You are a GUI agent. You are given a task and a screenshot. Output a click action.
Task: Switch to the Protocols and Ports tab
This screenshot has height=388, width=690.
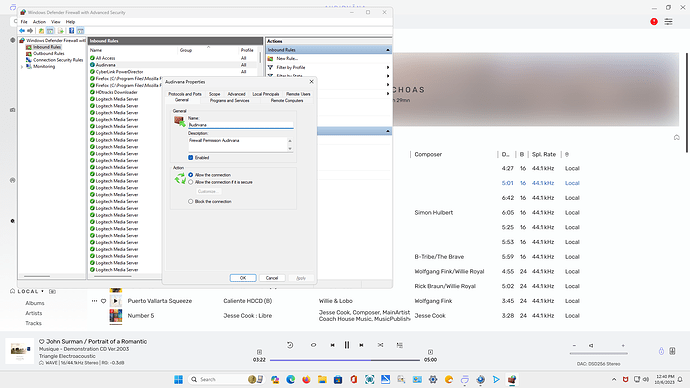(x=185, y=94)
